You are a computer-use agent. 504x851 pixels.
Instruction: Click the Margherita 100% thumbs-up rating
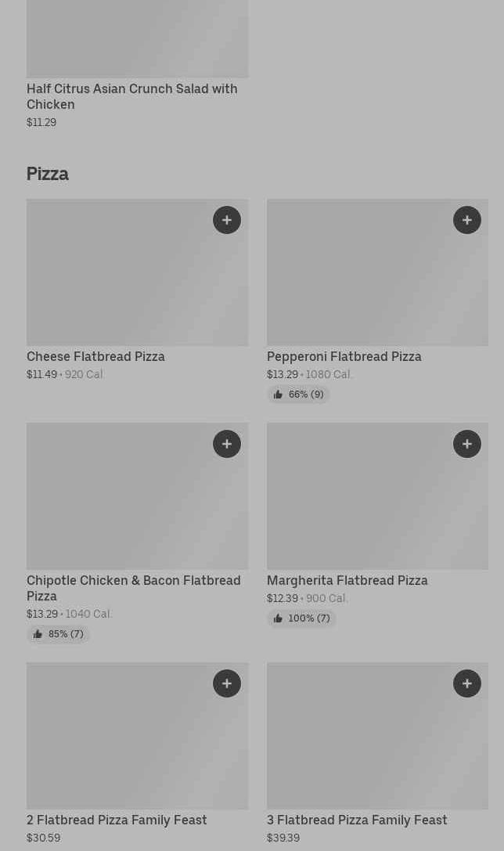pos(301,618)
